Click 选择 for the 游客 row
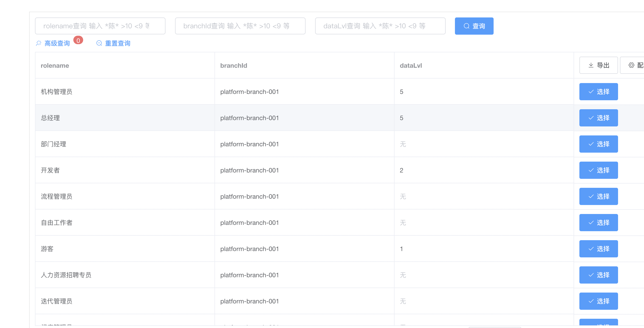644x328 pixels. tap(598, 249)
